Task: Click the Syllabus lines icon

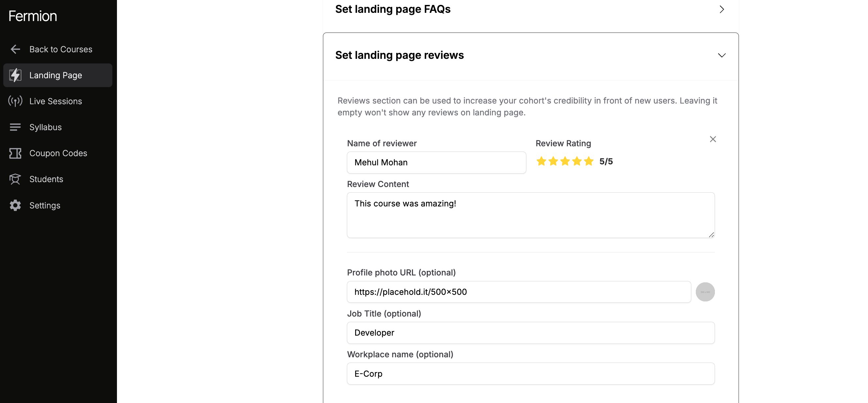Action: click(x=15, y=127)
